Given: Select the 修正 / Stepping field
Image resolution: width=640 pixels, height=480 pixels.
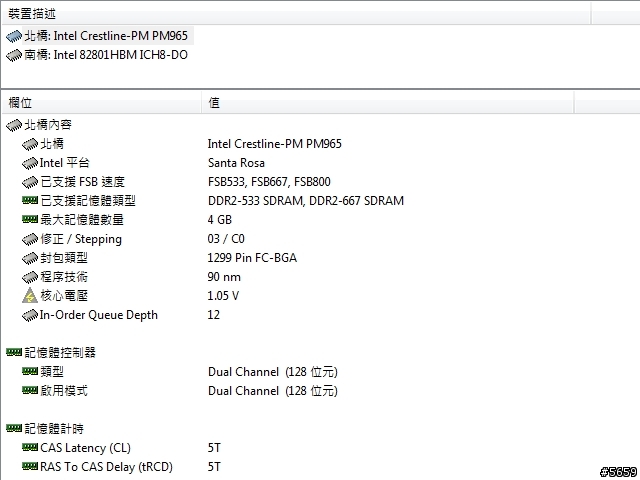Looking at the screenshot, I should tap(81, 239).
